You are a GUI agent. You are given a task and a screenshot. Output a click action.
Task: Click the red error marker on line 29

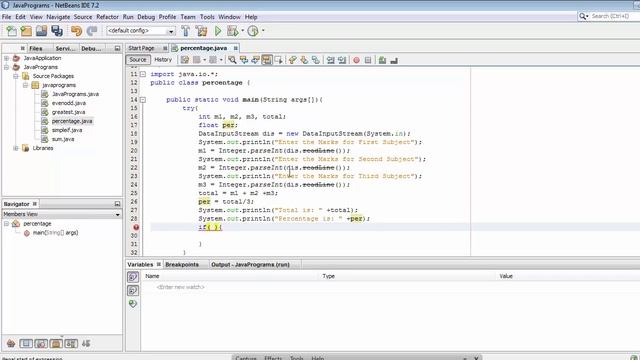[x=136, y=227]
